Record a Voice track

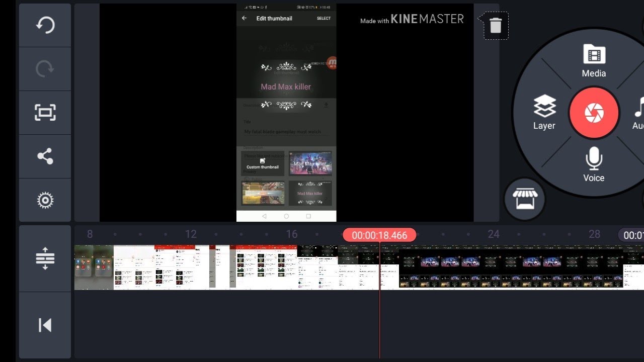pyautogui.click(x=594, y=165)
